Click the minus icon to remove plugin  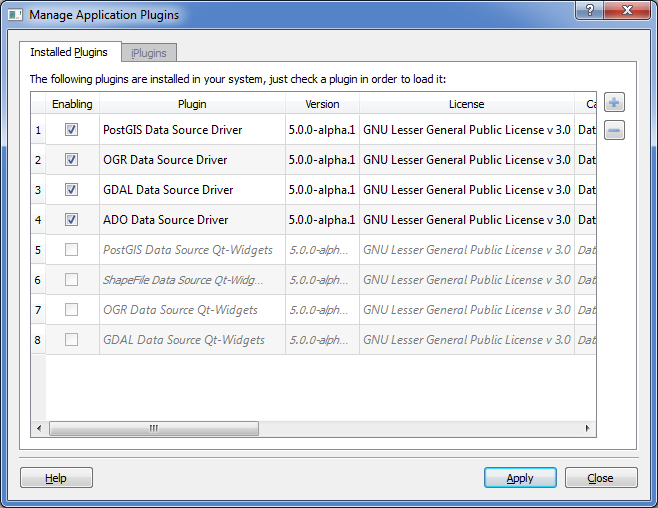click(x=614, y=130)
